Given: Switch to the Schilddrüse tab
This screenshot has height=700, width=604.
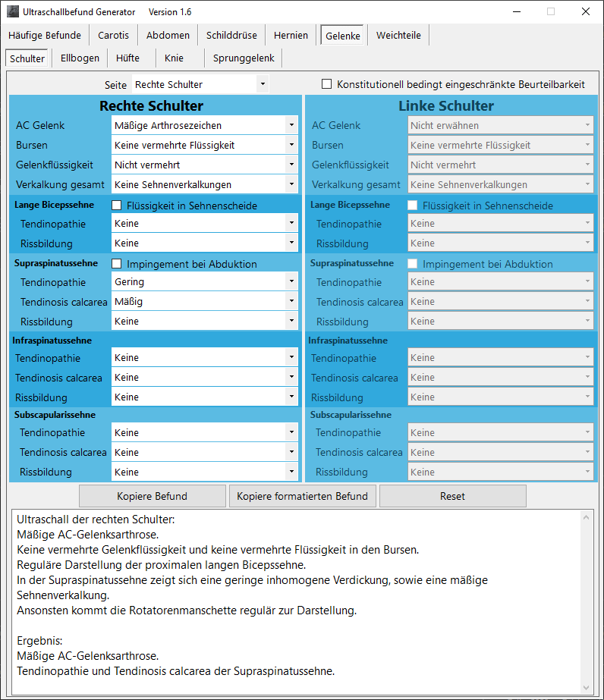Looking at the screenshot, I should [x=231, y=35].
